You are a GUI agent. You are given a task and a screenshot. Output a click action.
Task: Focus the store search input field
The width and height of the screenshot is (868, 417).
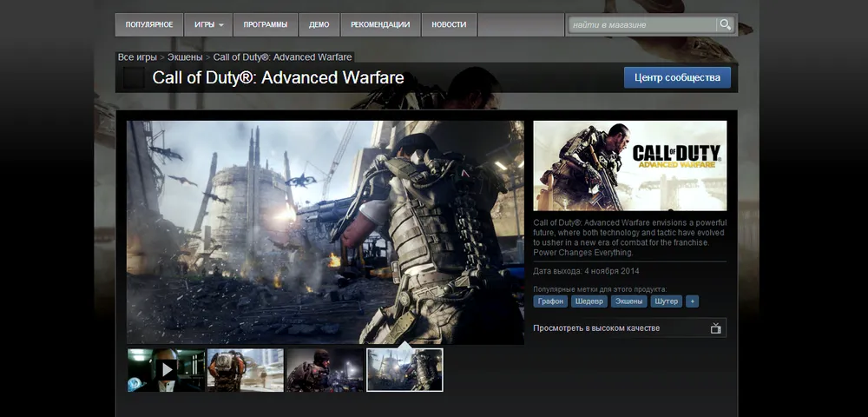coord(641,24)
